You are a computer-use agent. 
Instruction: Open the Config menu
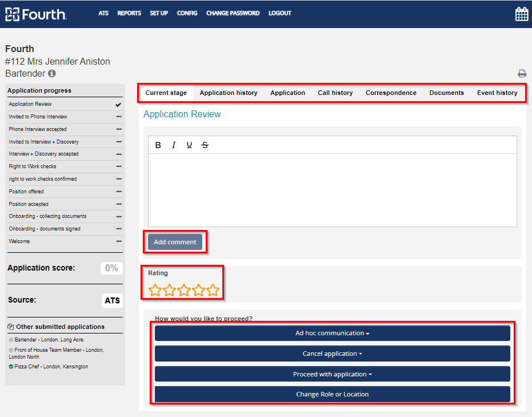click(x=187, y=13)
